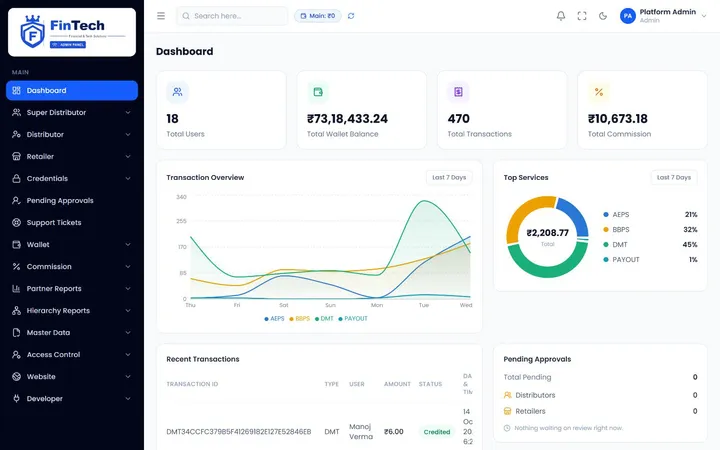Expand the Partner Reports chevron
Image resolution: width=720 pixels, height=450 pixels.
click(x=128, y=289)
